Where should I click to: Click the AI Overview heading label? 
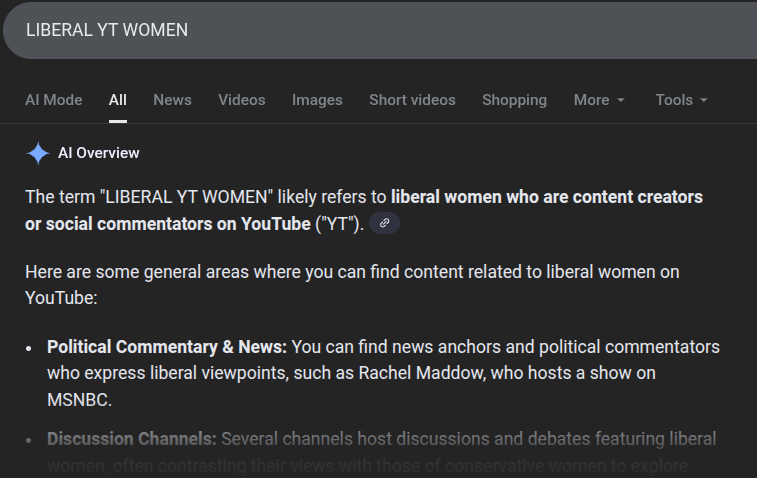(x=99, y=153)
